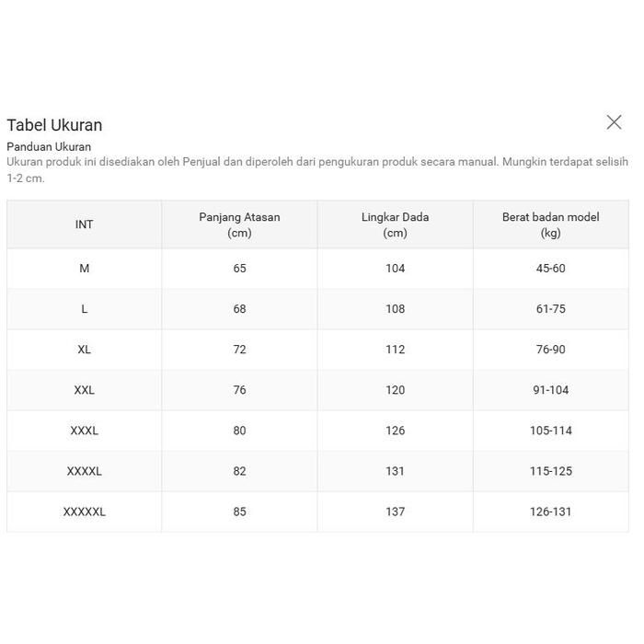This screenshot has width=644, height=644.
Task: Click the XXXXL size row label
Action: (84, 471)
